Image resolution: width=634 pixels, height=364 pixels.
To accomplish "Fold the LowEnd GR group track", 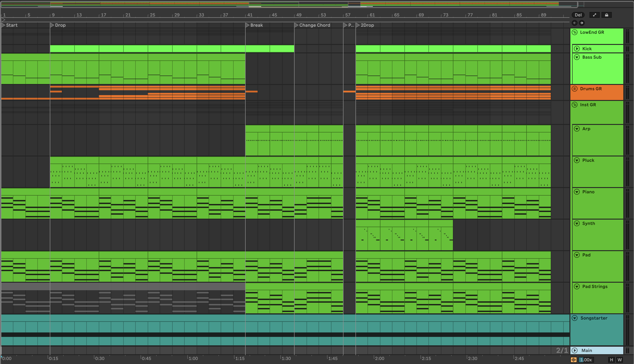I will click(x=575, y=32).
